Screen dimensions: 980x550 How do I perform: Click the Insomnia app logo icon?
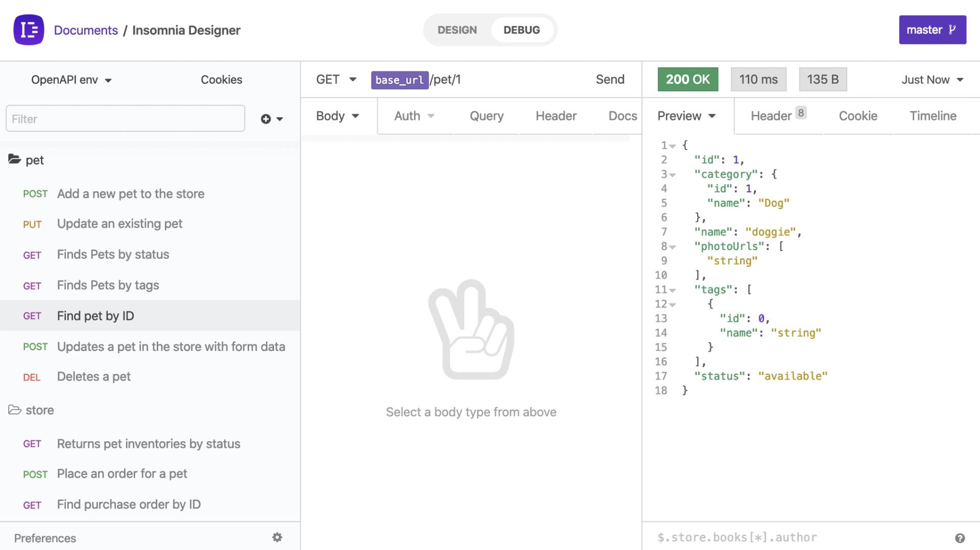[29, 30]
